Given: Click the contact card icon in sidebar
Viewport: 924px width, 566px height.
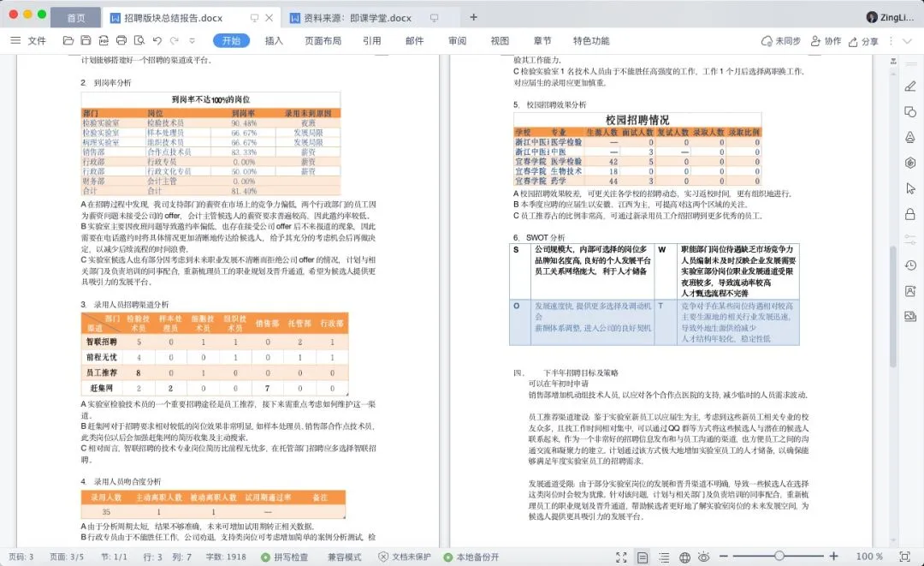Looking at the screenshot, I should [x=910, y=290].
